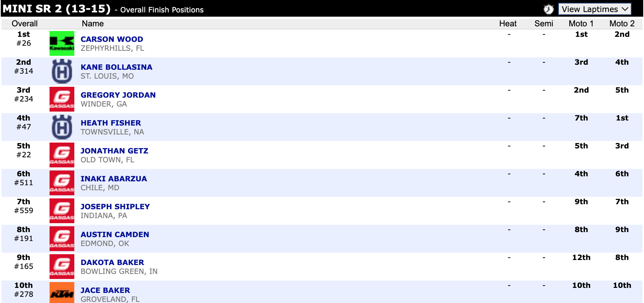Screen dimensions: 644x303
Task: Click the Moto 1 column header
Action: (581, 24)
